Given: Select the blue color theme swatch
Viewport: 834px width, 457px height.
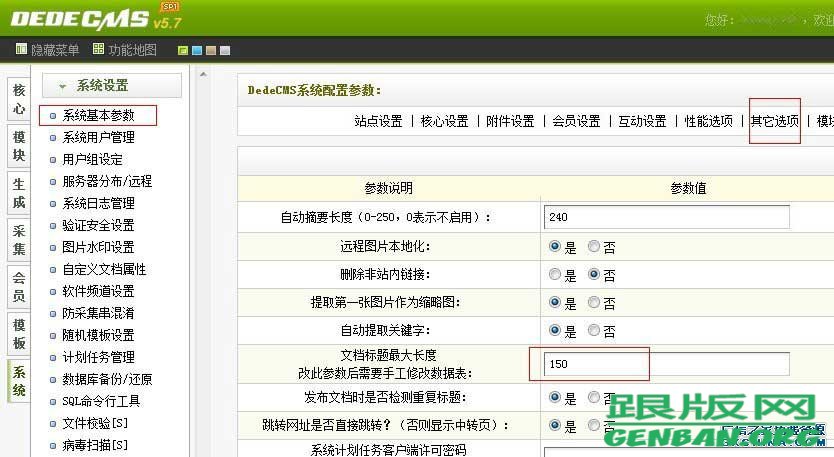Looking at the screenshot, I should [197, 51].
